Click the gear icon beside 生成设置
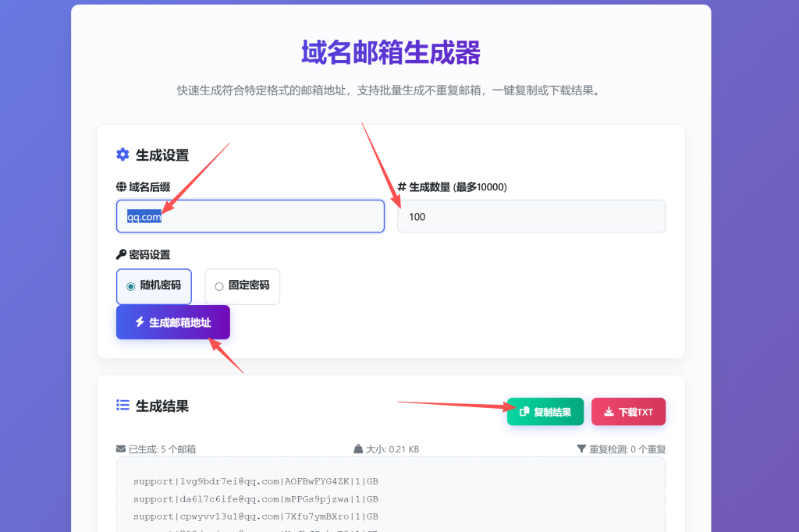This screenshot has height=532, width=799. point(123,154)
